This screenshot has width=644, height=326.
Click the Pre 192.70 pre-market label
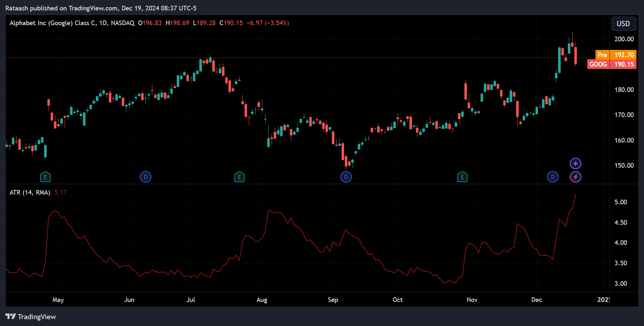pos(616,55)
